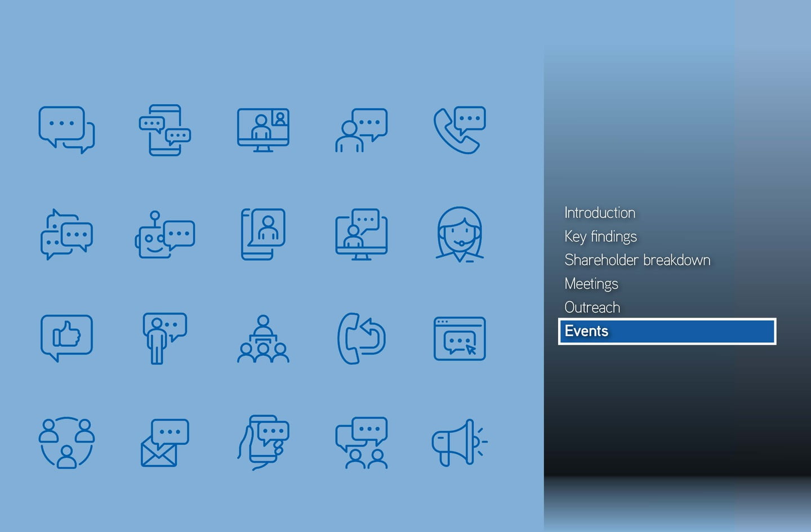Click the video conference monitor icon
The image size is (811, 532).
click(263, 129)
